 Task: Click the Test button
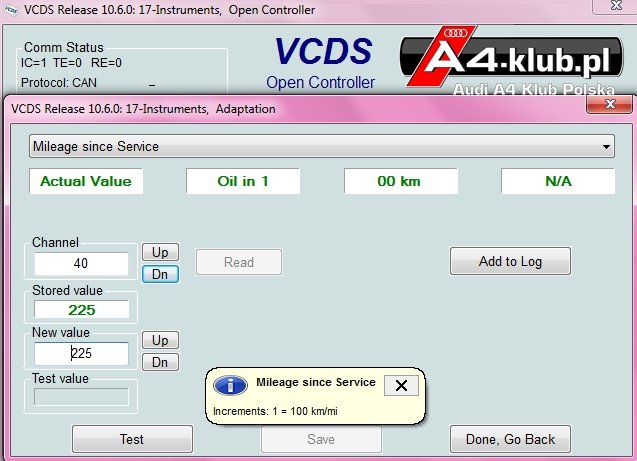point(132,439)
